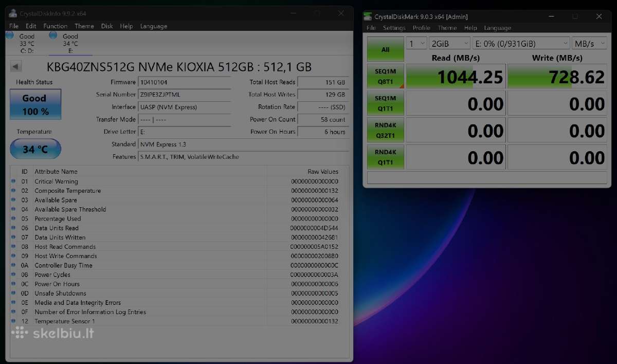Click the Total Host Reads value 151 GB
Image resolution: width=617 pixels, height=364 pixels.
pyautogui.click(x=323, y=82)
